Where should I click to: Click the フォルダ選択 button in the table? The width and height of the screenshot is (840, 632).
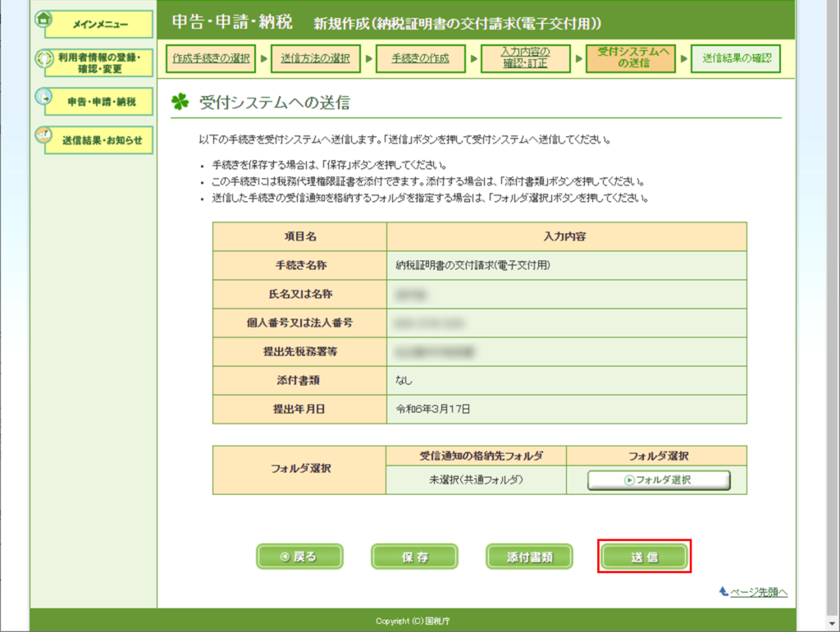658,480
